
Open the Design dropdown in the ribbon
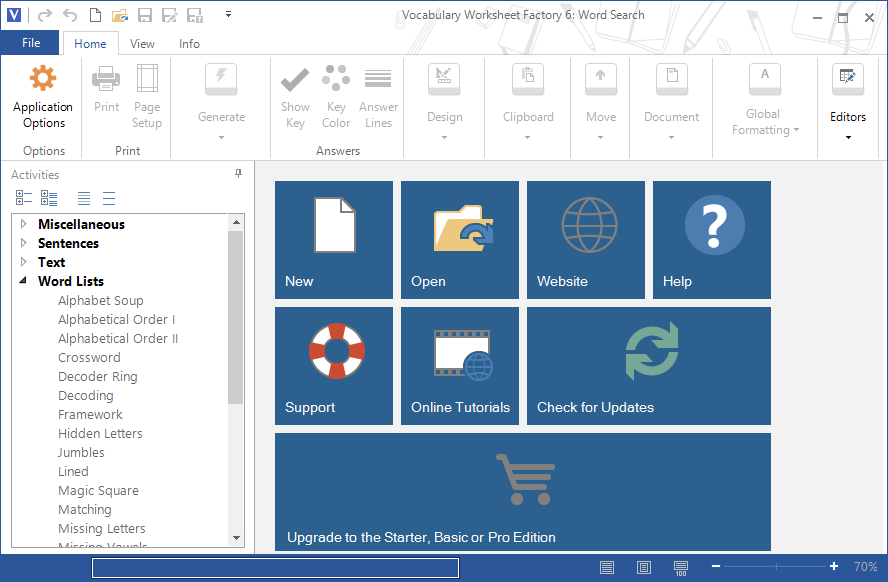pyautogui.click(x=445, y=102)
